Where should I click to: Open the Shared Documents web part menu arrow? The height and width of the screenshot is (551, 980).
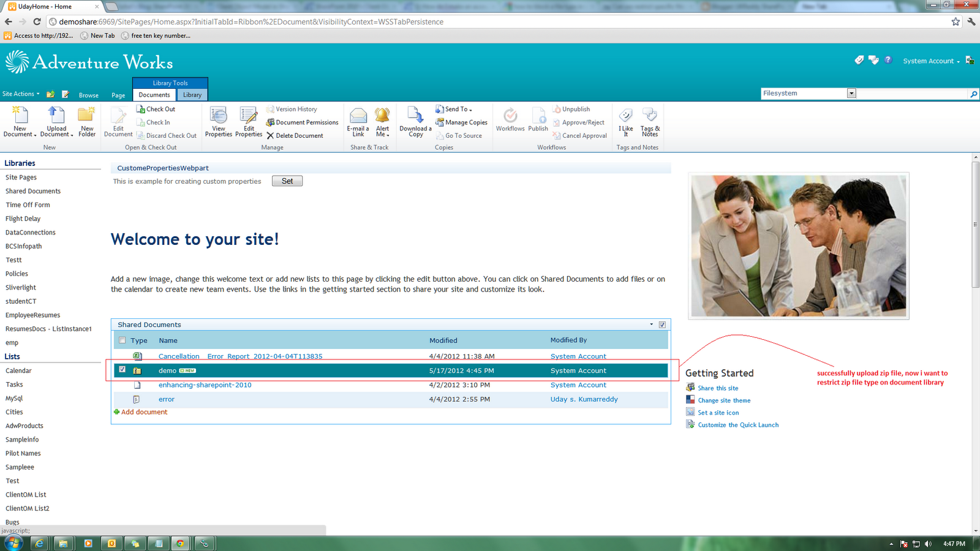(x=651, y=324)
